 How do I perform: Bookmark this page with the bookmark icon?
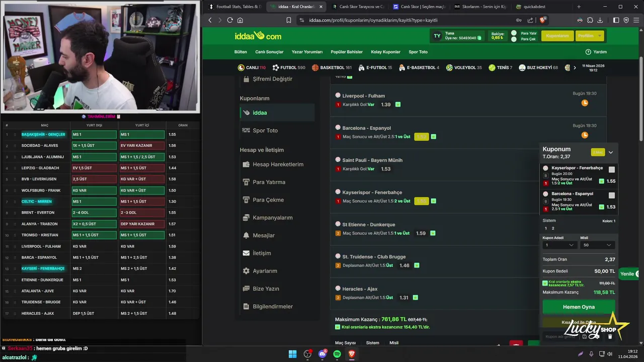click(x=289, y=20)
